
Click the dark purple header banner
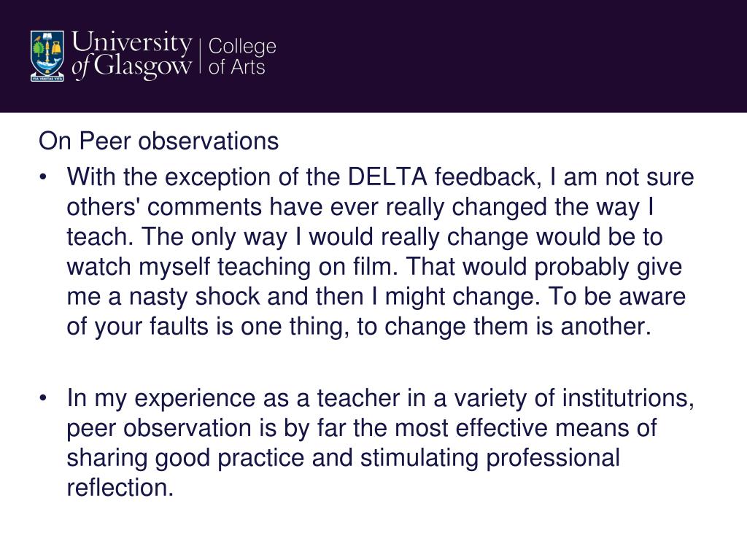coord(373,56)
